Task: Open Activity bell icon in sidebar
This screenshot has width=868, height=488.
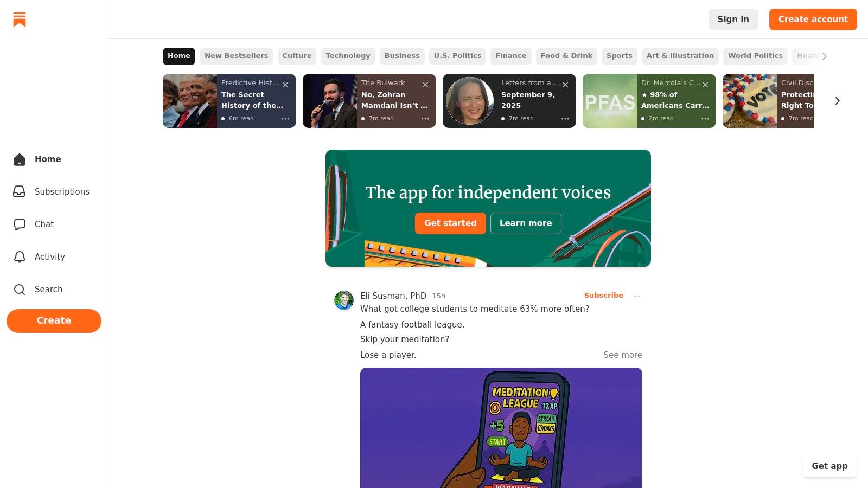Action: 20,257
